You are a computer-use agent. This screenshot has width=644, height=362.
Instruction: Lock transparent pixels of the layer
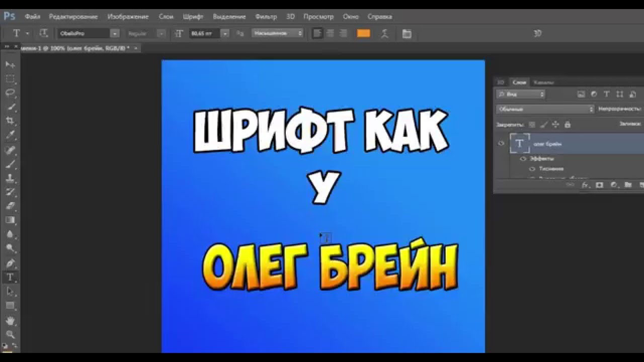tap(532, 124)
